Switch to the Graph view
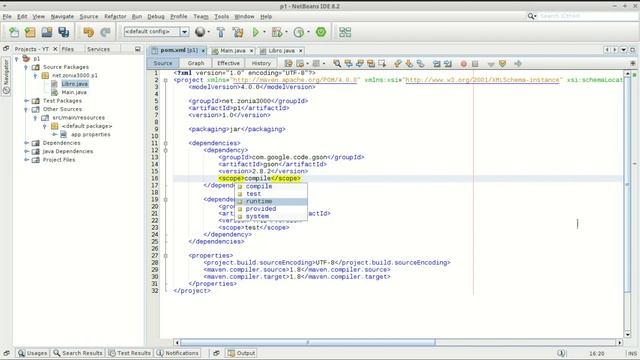 click(x=196, y=63)
